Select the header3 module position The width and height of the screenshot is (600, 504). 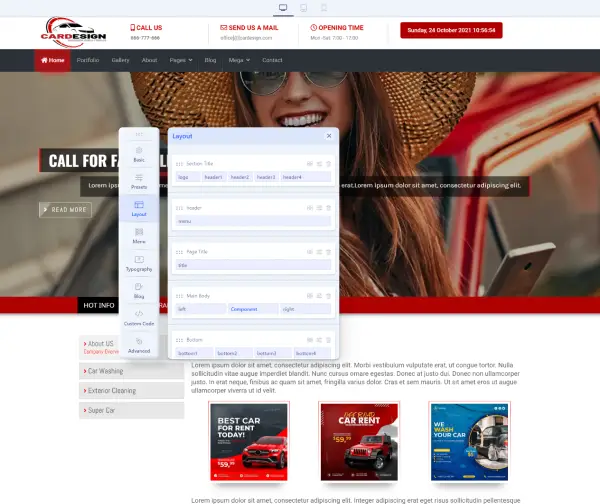pos(266,177)
